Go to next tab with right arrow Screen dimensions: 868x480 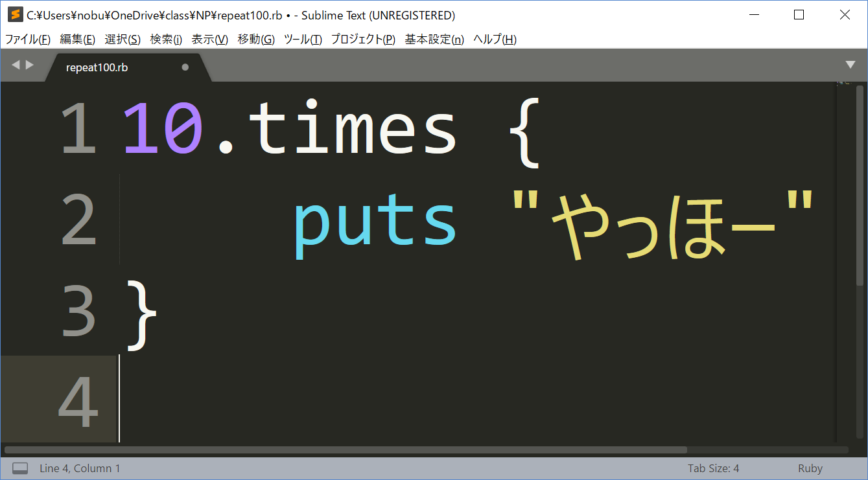29,65
